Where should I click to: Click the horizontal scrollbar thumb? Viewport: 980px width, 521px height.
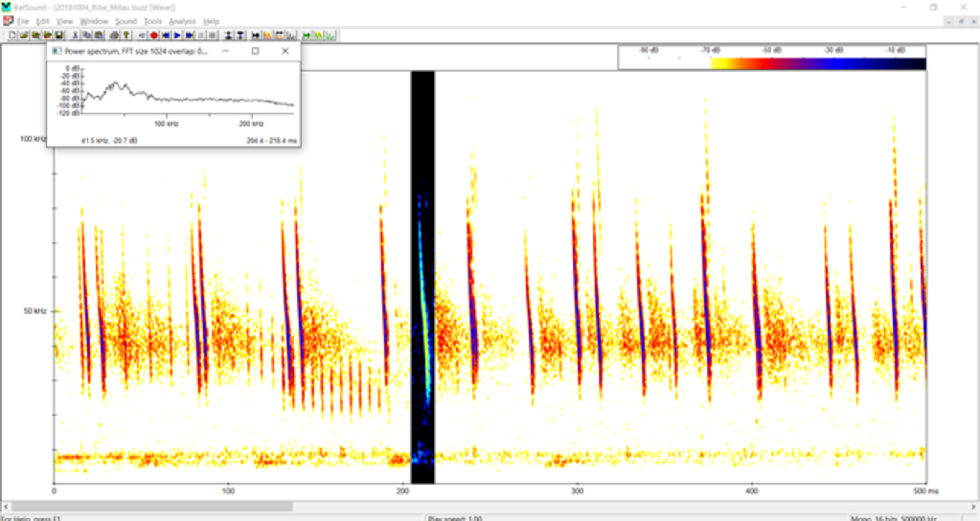click(x=152, y=507)
